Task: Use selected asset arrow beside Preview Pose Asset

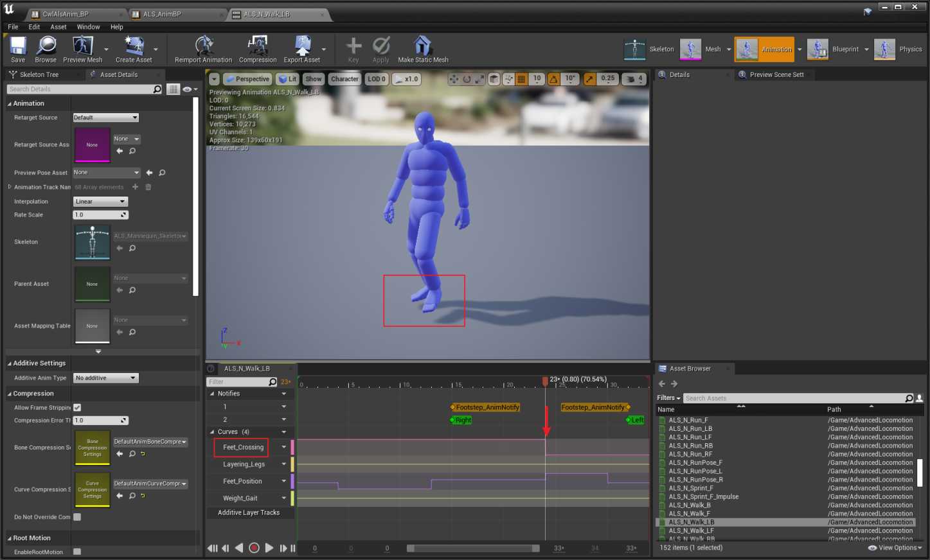Action: [x=149, y=172]
